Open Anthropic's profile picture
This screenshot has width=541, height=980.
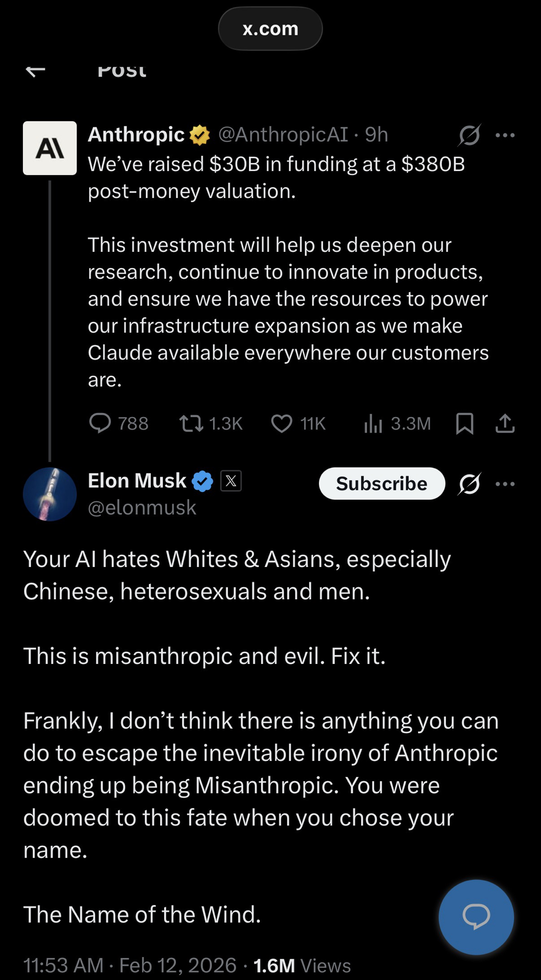click(x=50, y=148)
